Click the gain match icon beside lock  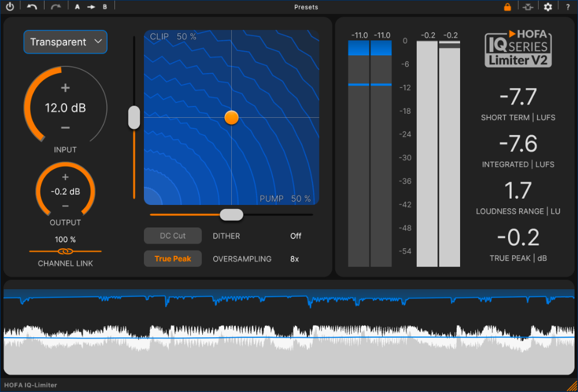point(528,6)
